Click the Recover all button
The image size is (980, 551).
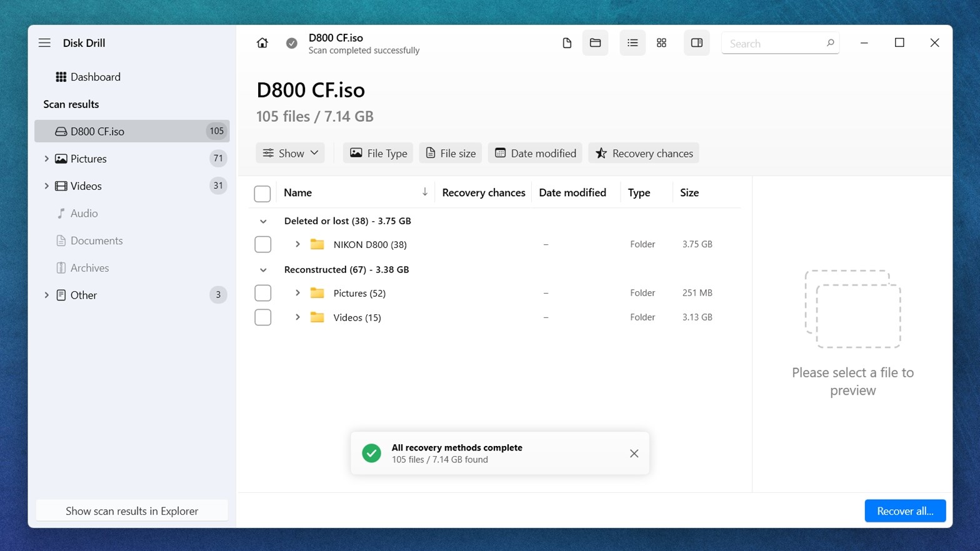point(904,511)
